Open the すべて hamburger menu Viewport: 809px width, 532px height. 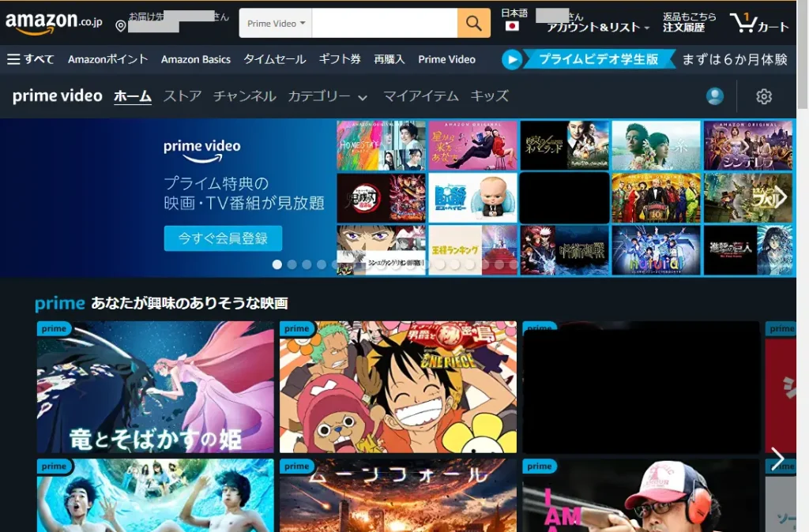(x=31, y=59)
